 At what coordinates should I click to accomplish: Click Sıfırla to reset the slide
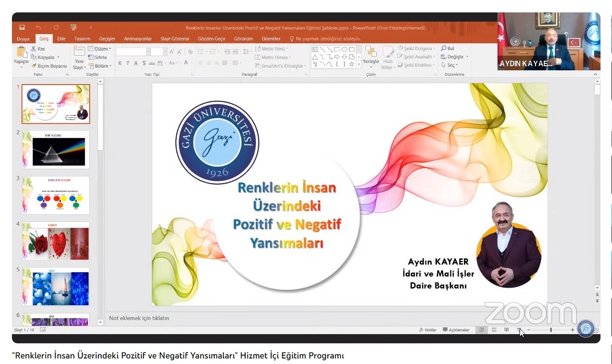coord(97,57)
